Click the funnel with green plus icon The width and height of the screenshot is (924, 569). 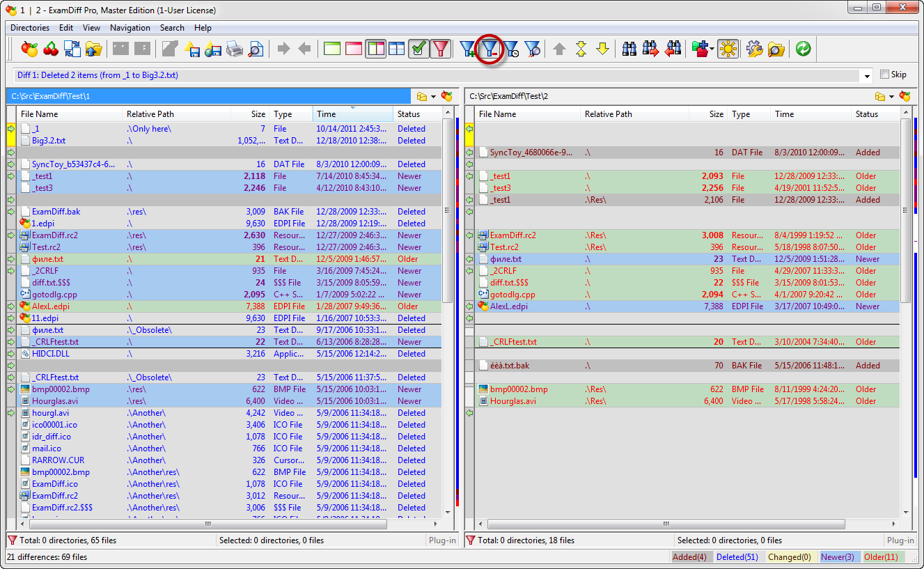coord(468,49)
